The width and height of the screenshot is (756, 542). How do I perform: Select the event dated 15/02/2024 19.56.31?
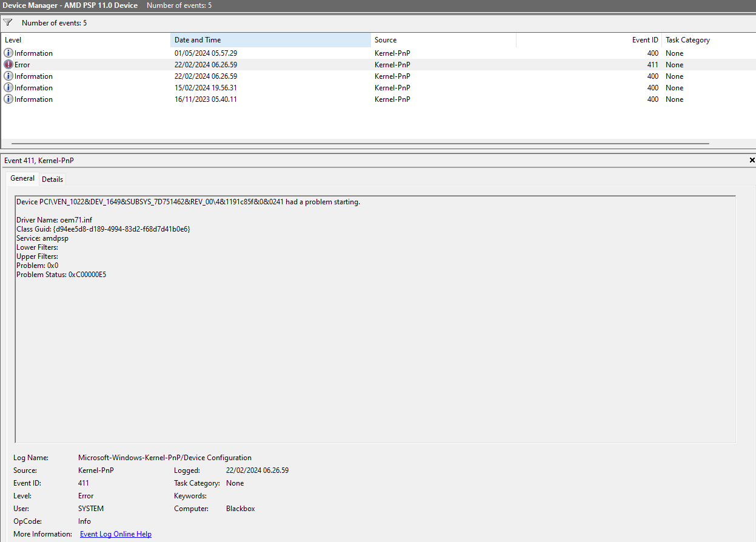[x=378, y=88]
